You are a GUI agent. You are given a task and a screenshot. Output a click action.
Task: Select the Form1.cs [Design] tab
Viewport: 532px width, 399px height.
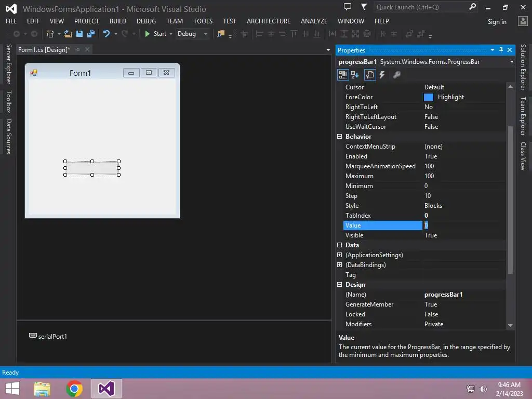coord(44,50)
